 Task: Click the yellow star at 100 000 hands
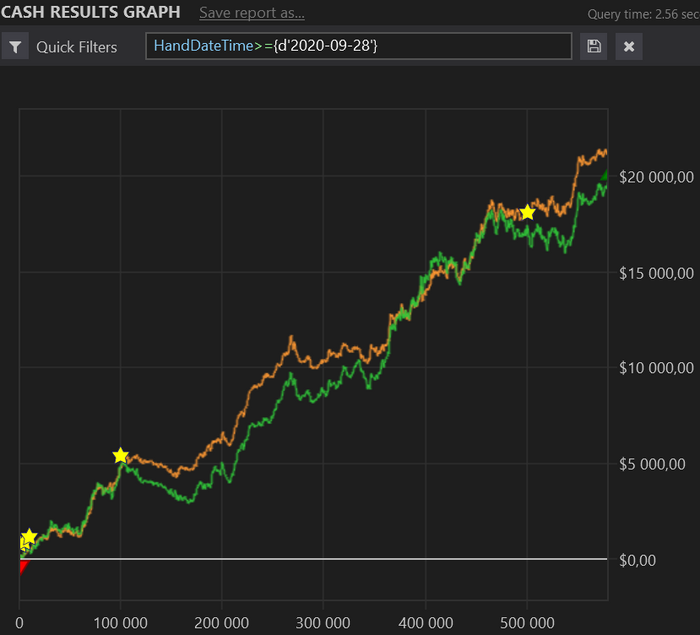click(121, 455)
